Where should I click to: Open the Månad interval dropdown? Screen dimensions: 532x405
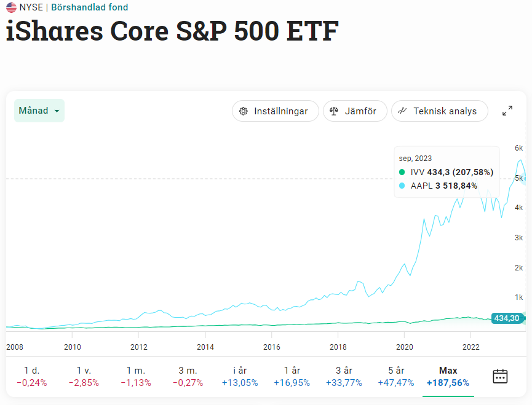39,111
